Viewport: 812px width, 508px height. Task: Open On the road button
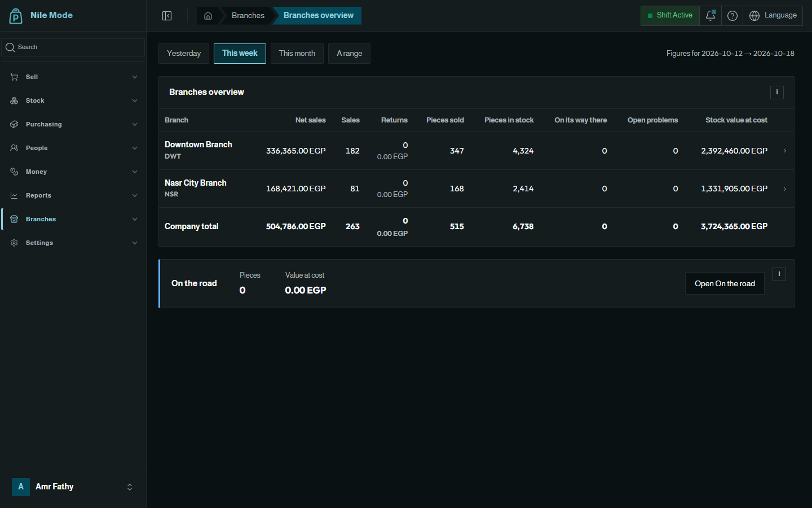[x=725, y=283]
